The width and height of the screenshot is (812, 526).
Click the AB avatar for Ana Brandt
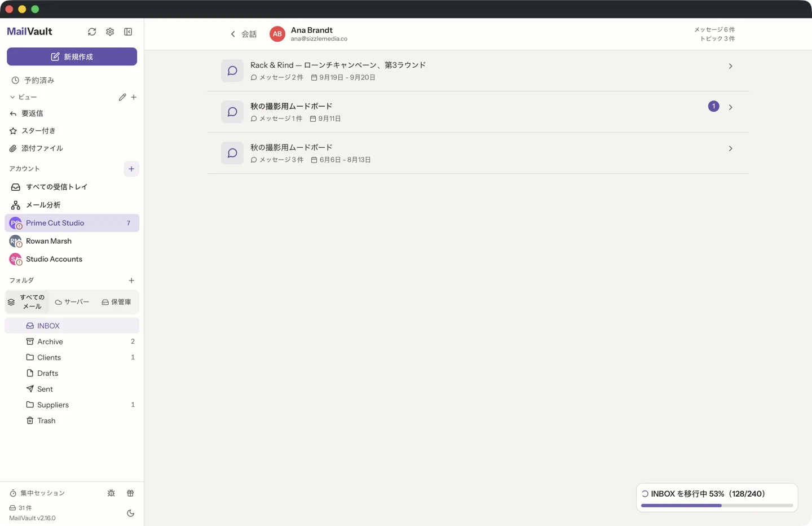pos(277,34)
